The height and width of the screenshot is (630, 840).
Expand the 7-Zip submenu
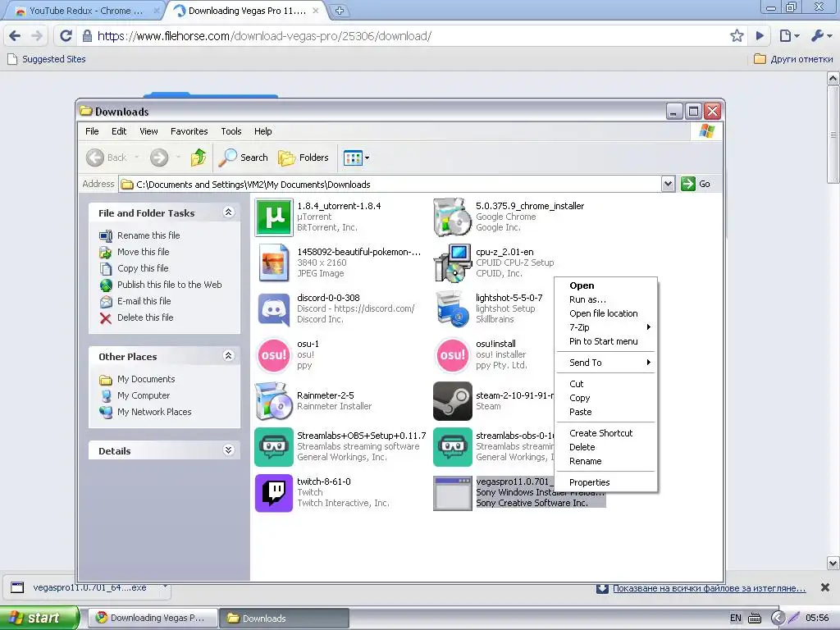(606, 327)
